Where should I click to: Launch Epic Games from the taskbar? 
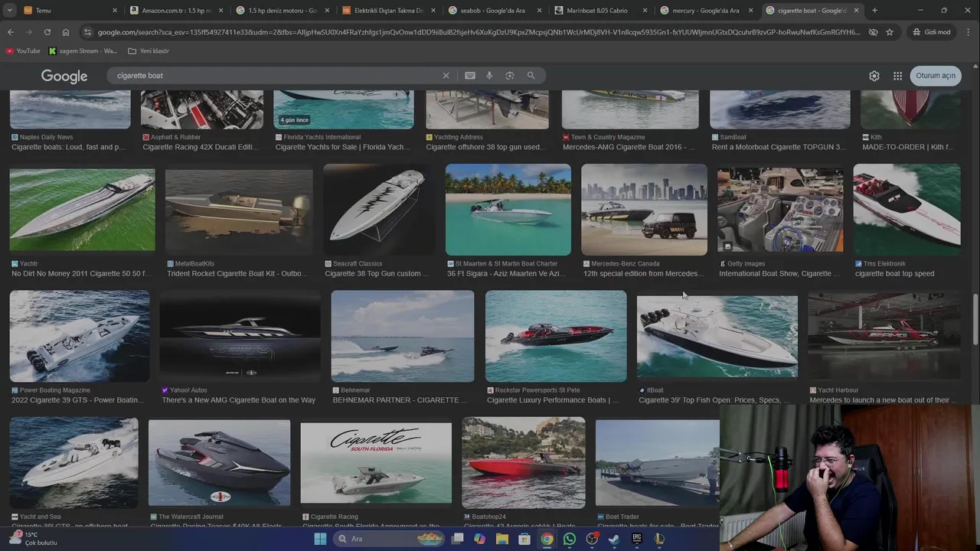[636, 539]
